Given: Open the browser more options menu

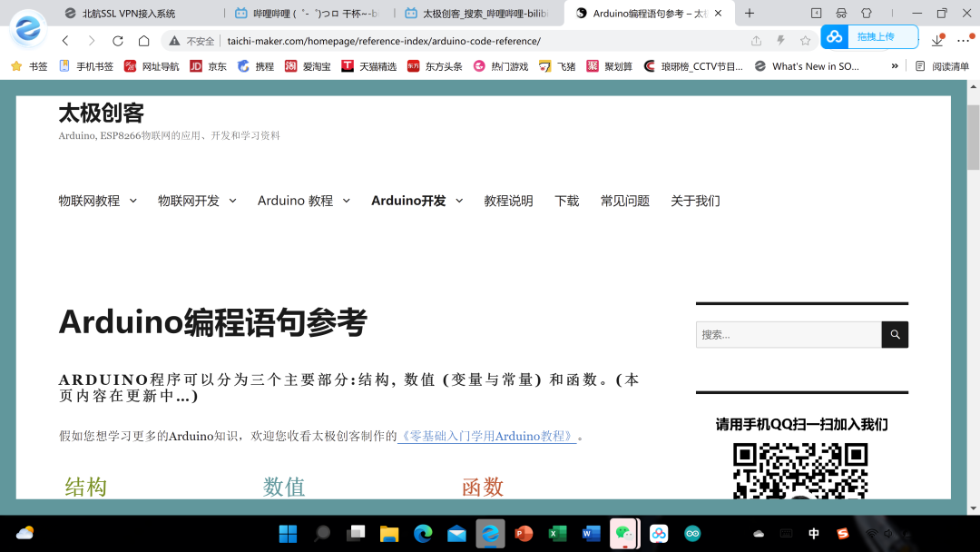Looking at the screenshot, I should [965, 40].
